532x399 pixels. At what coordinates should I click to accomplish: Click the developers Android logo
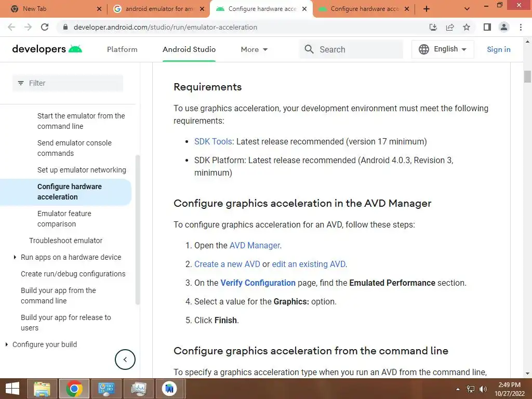pyautogui.click(x=47, y=49)
